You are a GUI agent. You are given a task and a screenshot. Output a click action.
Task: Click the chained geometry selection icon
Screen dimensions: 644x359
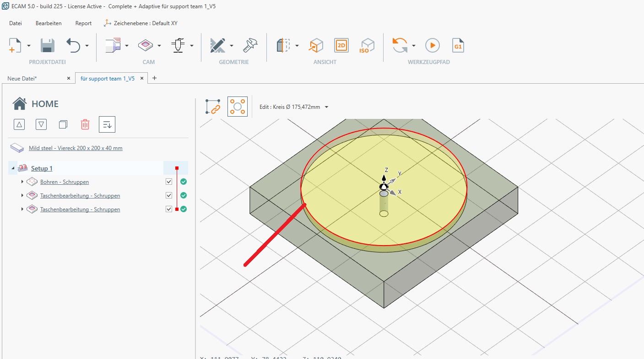(213, 107)
